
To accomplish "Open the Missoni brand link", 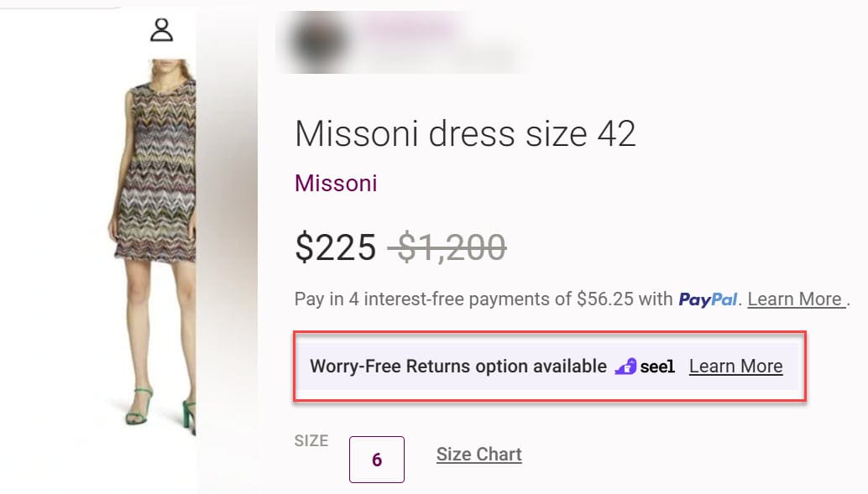I will click(336, 183).
